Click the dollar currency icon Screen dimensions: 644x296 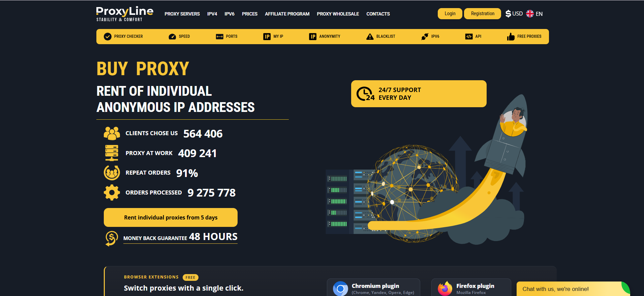[x=508, y=13]
